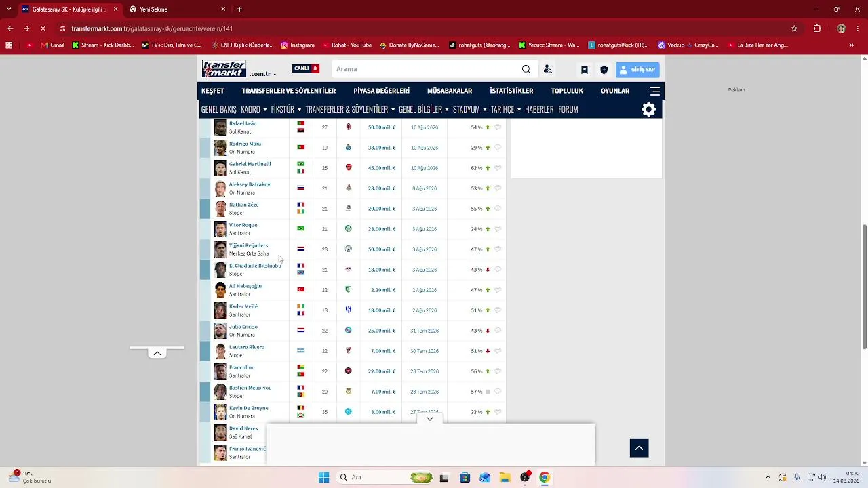Collapse the bottom ad banner with the chevron
868x488 pixels.
coord(430,419)
